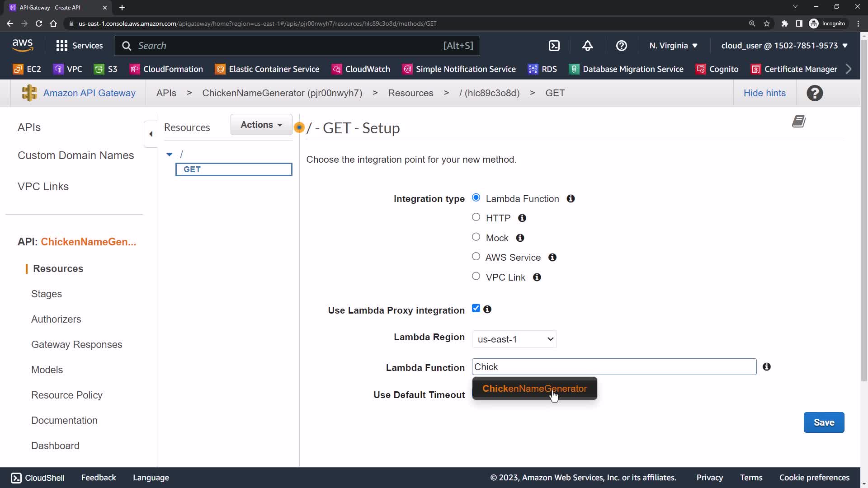This screenshot has height=488, width=868.
Task: Open the Actions dropdown button
Action: (x=261, y=125)
